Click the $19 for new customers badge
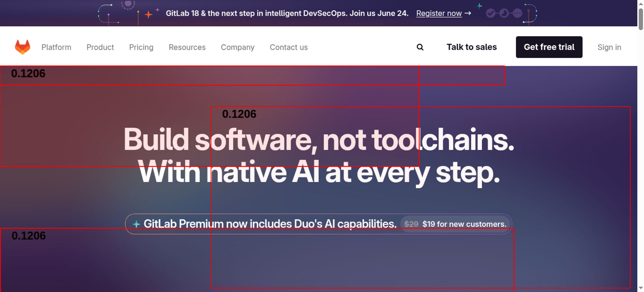This screenshot has height=292, width=644. [455, 224]
